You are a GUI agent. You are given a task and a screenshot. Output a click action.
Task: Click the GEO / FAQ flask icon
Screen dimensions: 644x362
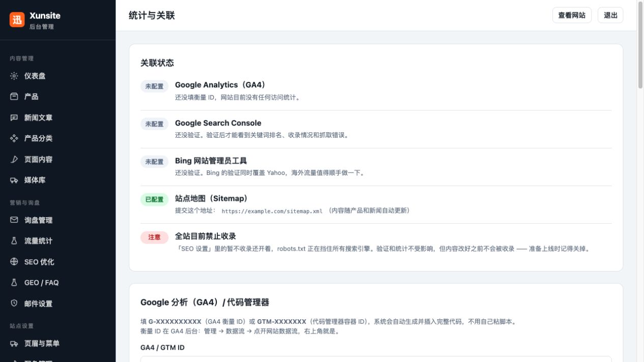[x=14, y=283]
